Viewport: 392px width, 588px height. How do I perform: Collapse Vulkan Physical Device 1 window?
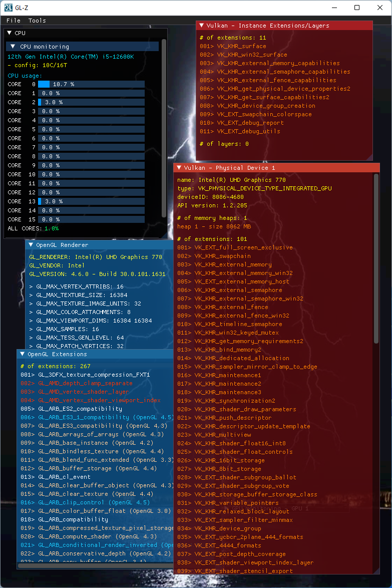pyautogui.click(x=179, y=168)
